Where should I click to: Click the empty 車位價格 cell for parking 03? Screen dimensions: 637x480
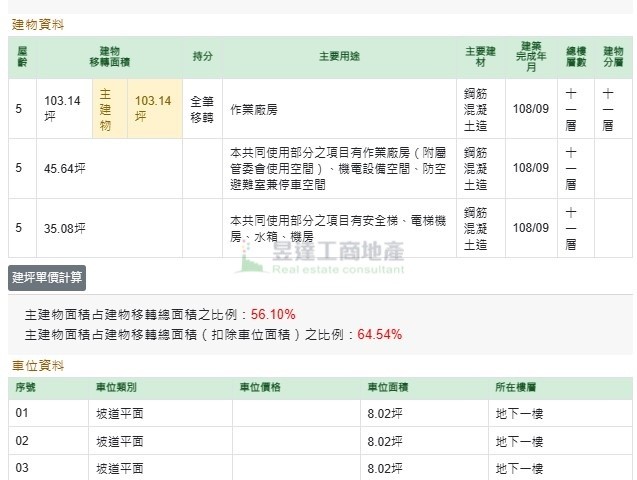point(295,468)
